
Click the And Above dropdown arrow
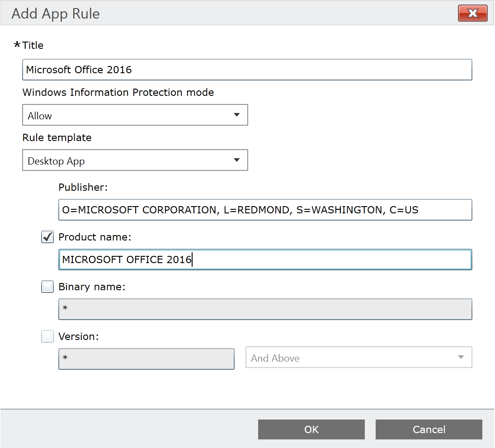(461, 357)
